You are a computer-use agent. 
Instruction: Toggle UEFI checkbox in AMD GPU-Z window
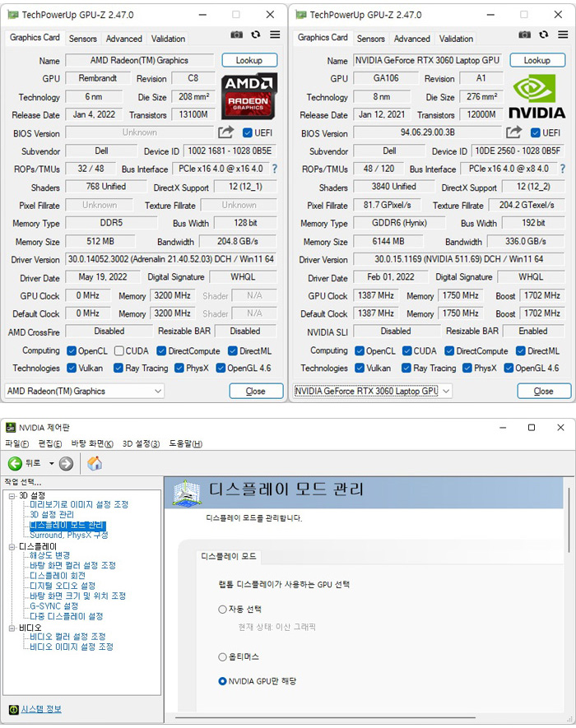pyautogui.click(x=248, y=132)
